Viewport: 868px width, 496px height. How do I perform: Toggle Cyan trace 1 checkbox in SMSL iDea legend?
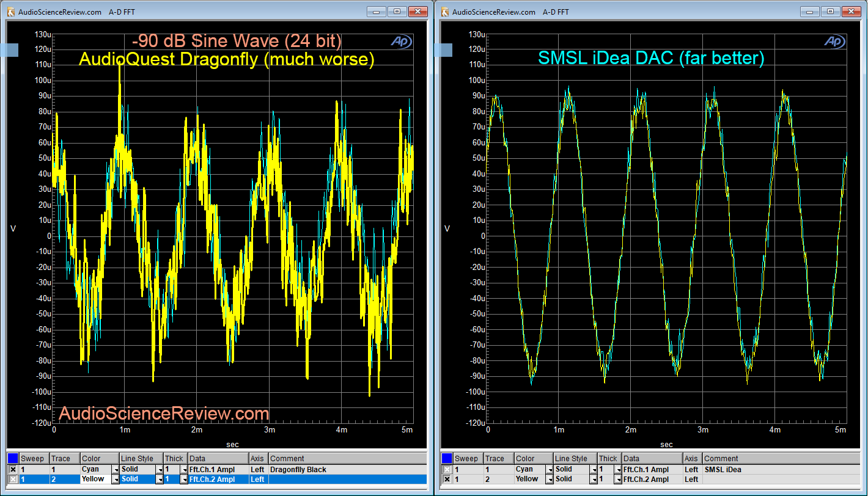[x=447, y=470]
